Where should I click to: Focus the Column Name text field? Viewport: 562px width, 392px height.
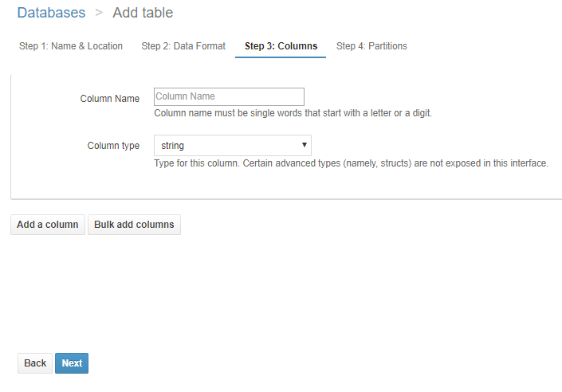point(229,96)
